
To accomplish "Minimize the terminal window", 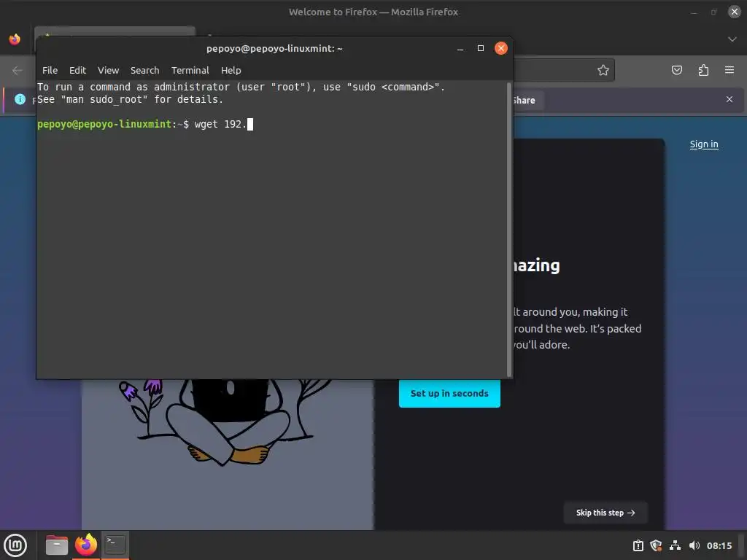I will [460, 49].
